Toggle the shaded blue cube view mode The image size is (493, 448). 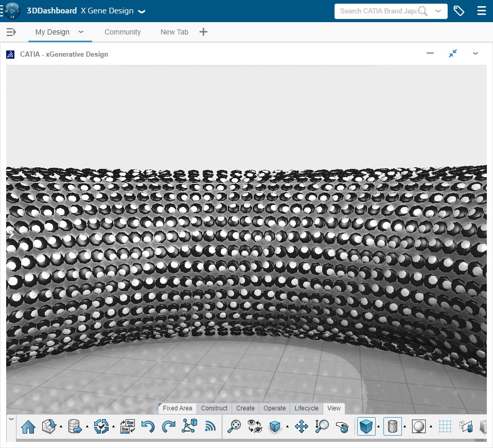point(366,426)
